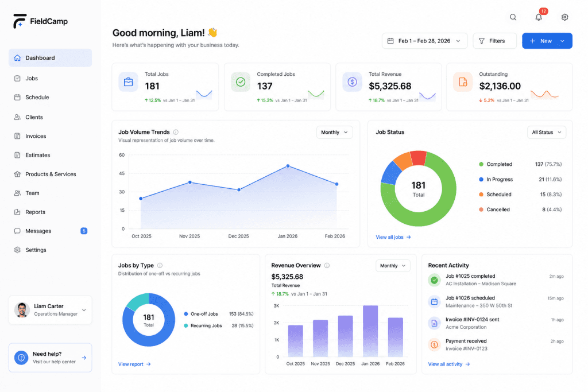The height and width of the screenshot is (392, 588).
Task: Click the search magnifier icon
Action: pos(513,17)
